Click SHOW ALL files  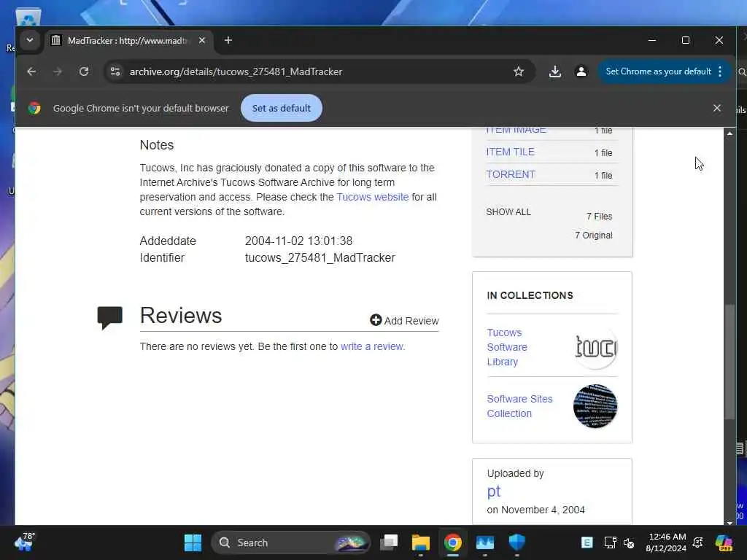pos(508,212)
